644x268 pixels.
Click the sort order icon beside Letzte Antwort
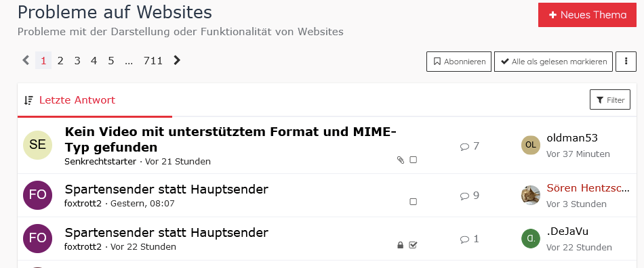pos(28,100)
